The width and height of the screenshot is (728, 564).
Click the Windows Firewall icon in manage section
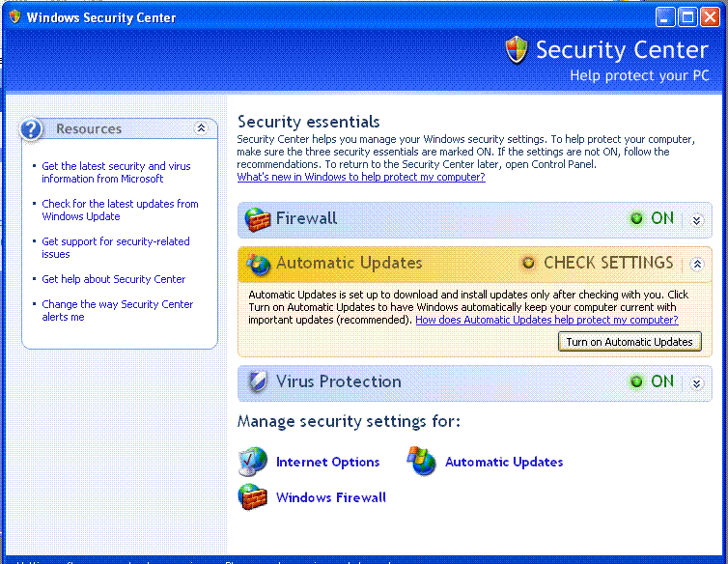coord(253,497)
